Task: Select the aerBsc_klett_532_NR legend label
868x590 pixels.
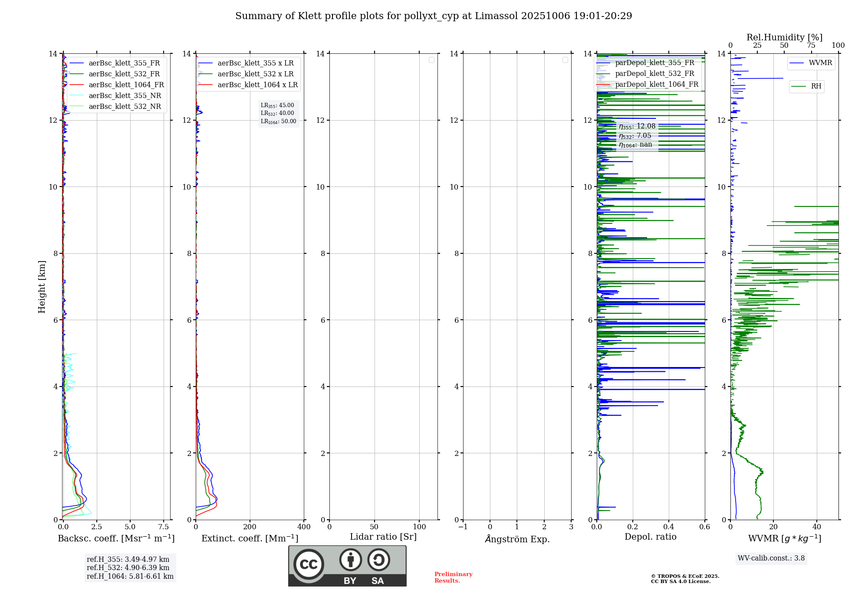Action: tap(125, 107)
